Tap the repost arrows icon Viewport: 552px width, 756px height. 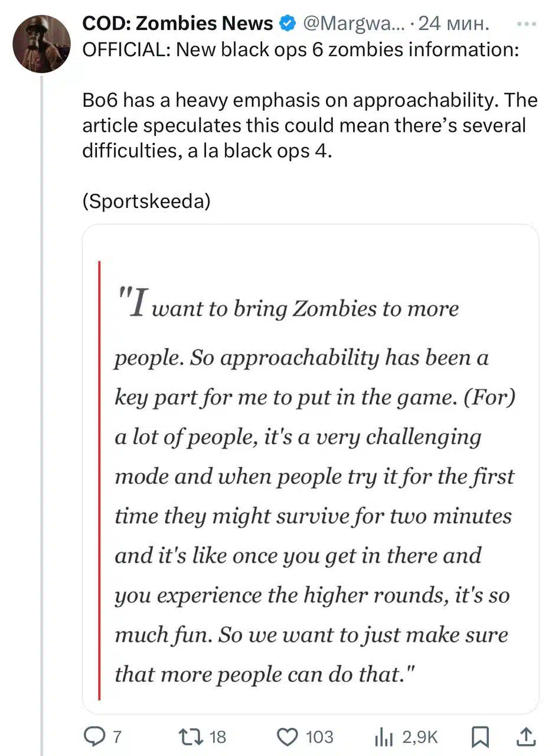190,737
